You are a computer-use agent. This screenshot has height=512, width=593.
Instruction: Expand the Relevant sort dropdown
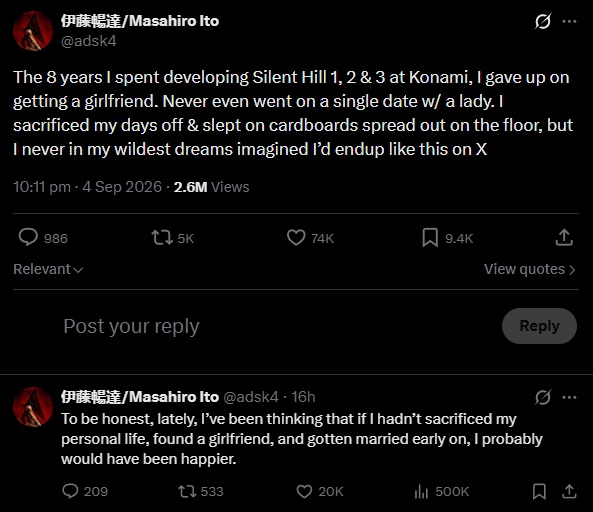tap(48, 269)
